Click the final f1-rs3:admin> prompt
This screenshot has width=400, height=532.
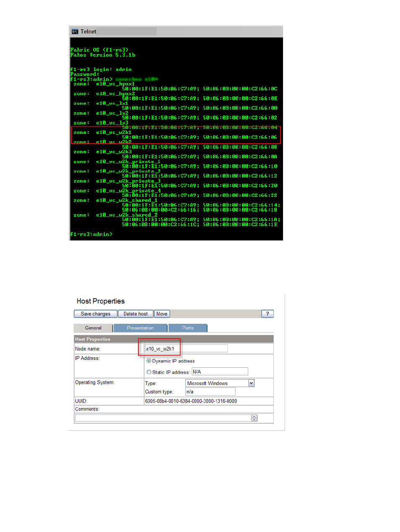(x=91, y=234)
